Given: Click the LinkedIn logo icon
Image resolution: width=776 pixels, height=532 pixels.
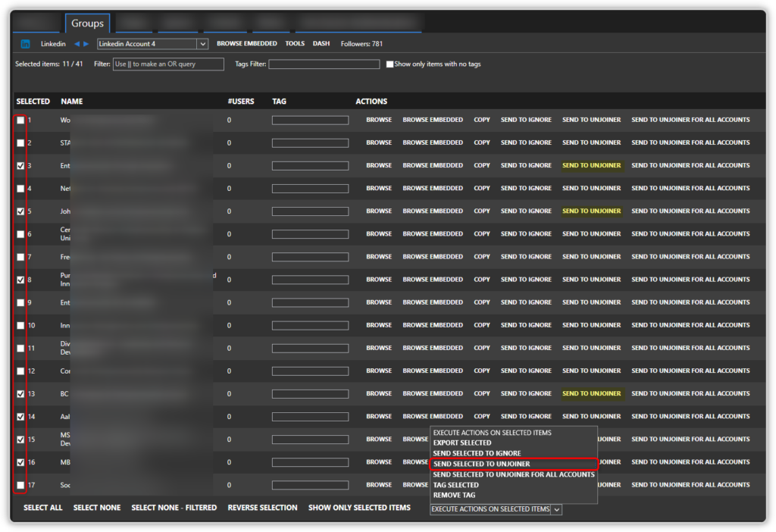Looking at the screenshot, I should pos(26,44).
